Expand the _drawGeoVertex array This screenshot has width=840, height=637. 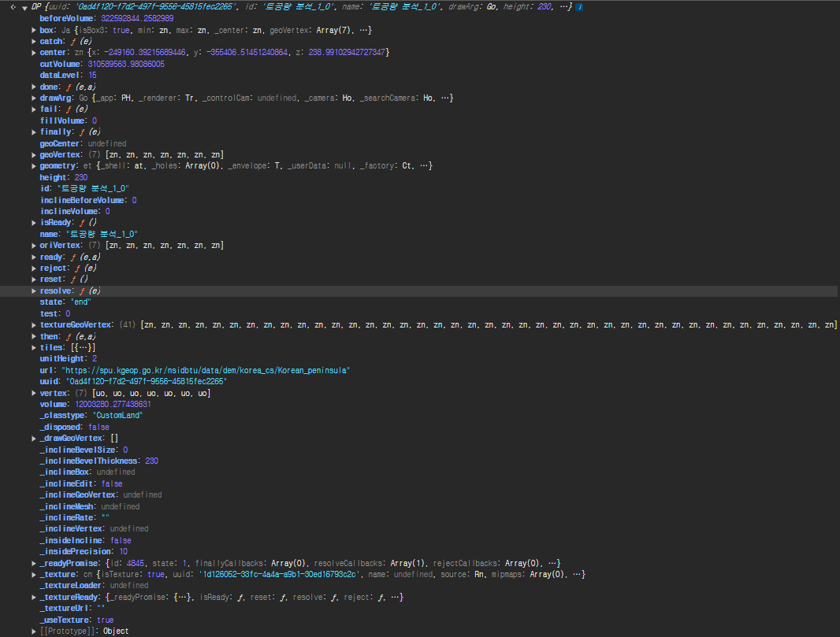(34, 438)
